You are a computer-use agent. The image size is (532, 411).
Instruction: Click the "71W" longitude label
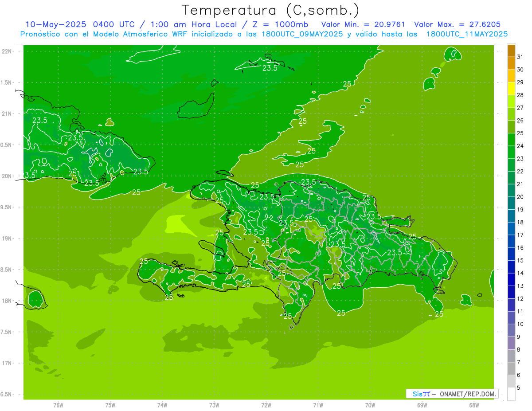[x=318, y=405]
